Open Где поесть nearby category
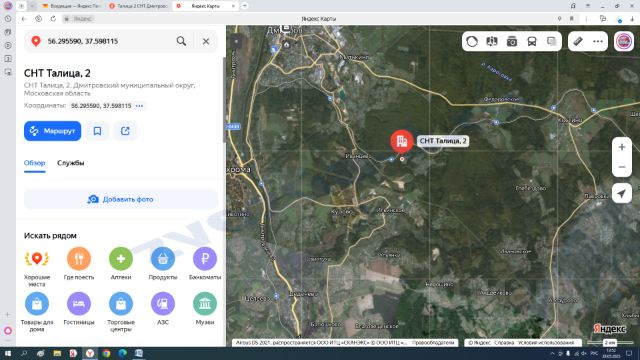 click(79, 258)
